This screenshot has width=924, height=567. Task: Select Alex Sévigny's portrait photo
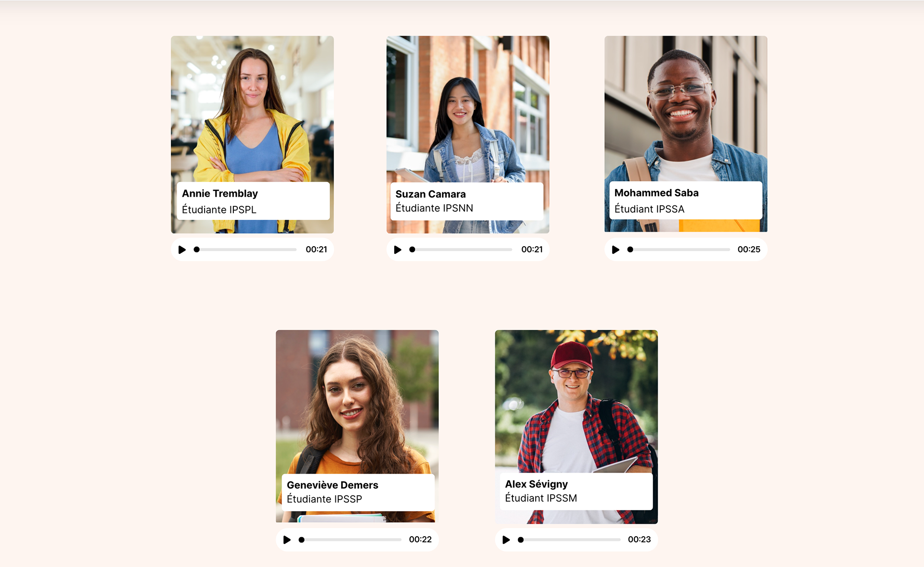(576, 401)
